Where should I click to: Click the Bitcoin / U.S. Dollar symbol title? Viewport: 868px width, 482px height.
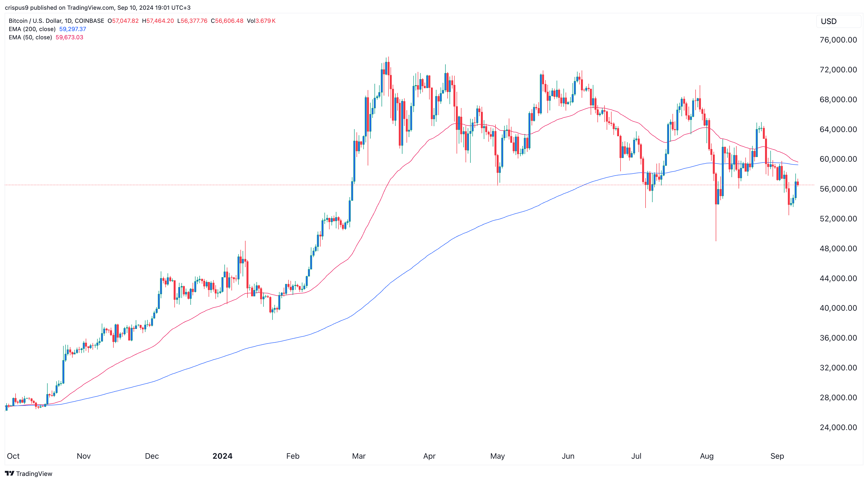(x=56, y=21)
